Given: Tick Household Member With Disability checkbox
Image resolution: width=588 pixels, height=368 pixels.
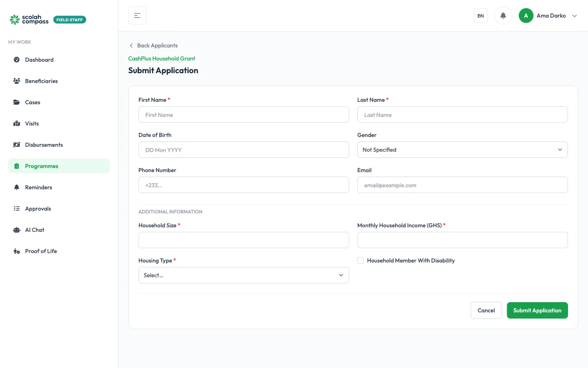Looking at the screenshot, I should click(x=361, y=260).
